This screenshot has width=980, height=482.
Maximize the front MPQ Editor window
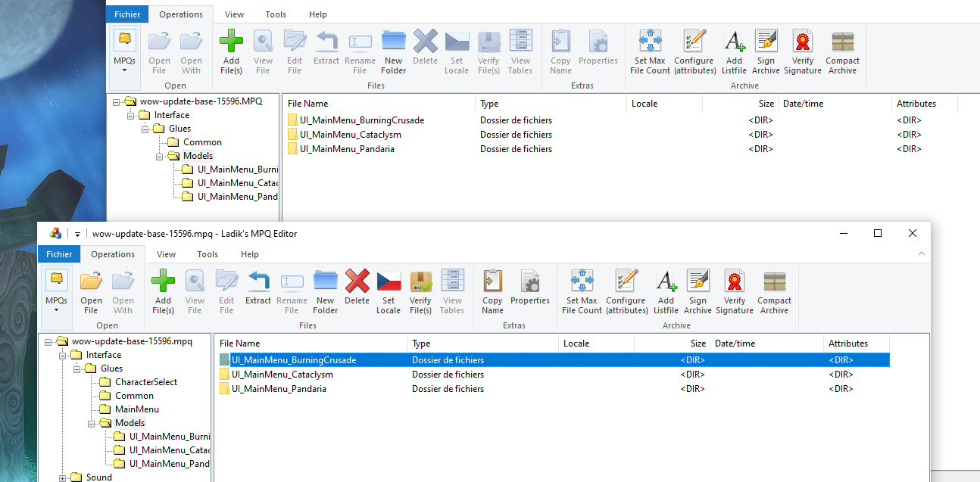coord(878,233)
